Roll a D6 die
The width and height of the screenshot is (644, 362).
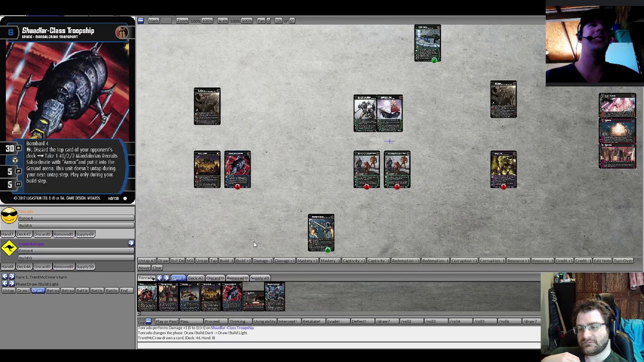[x=178, y=260]
